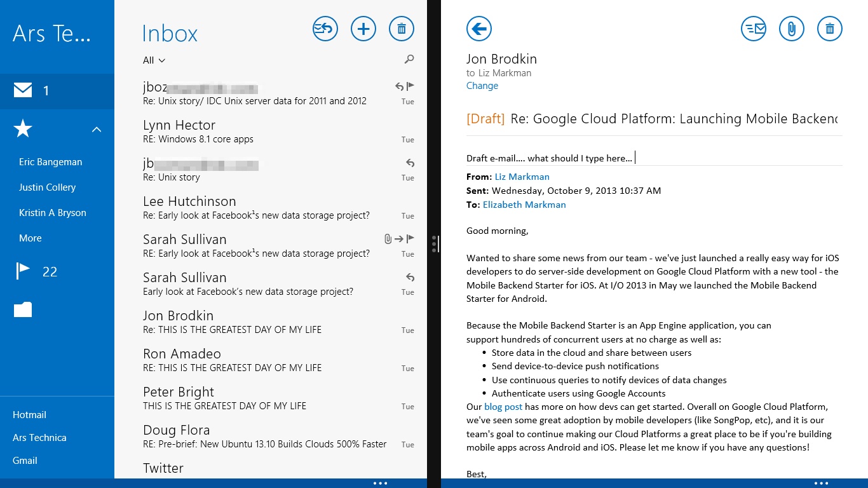Open the inbox mail envelope icon
Image resolution: width=868 pixels, height=488 pixels.
(x=23, y=91)
